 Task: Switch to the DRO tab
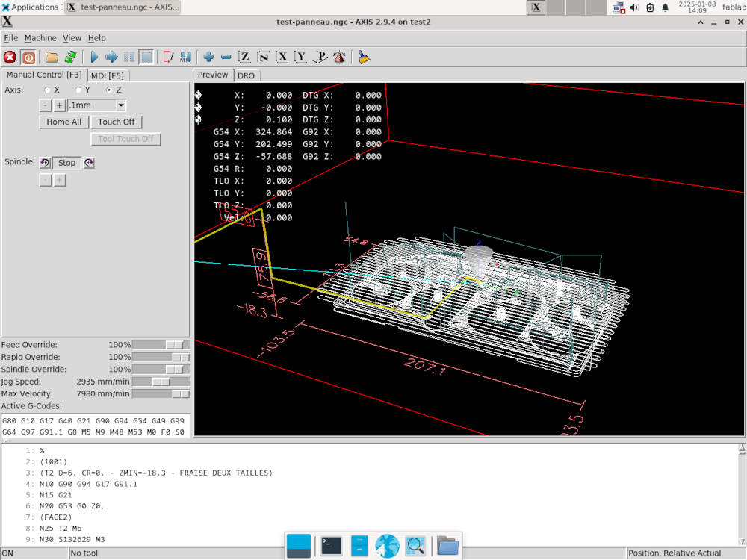[246, 75]
